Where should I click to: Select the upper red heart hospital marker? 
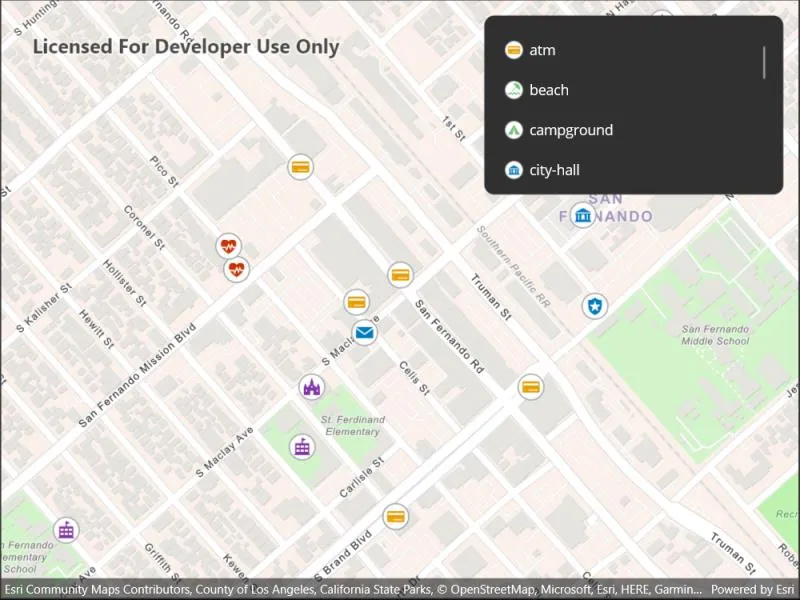[x=228, y=246]
